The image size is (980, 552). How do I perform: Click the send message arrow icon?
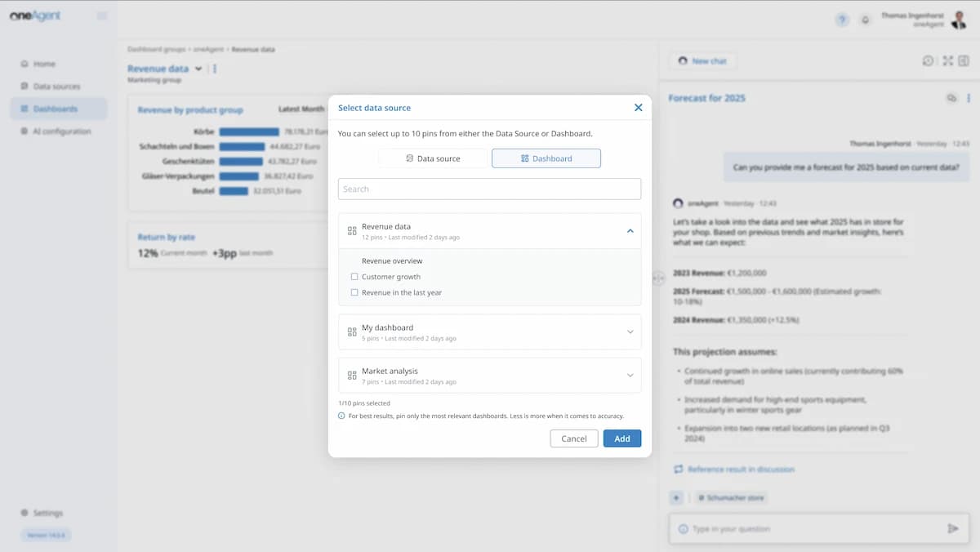(952, 528)
